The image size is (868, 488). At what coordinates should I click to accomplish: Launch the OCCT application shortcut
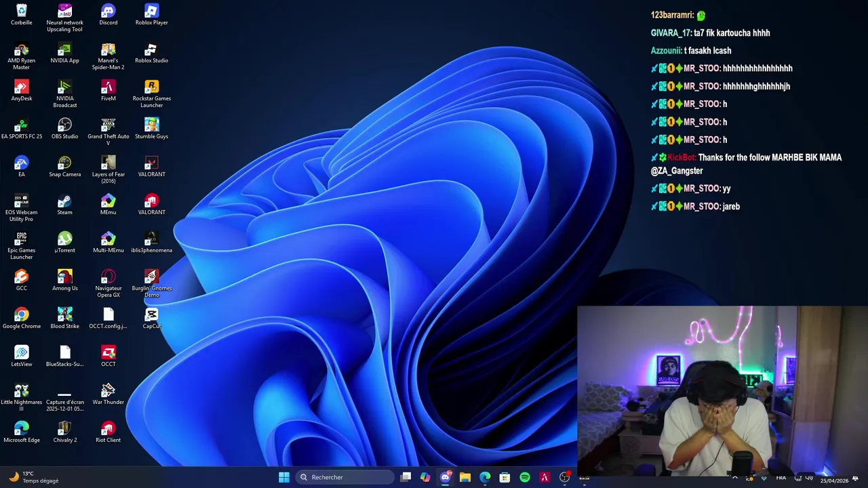(x=108, y=357)
